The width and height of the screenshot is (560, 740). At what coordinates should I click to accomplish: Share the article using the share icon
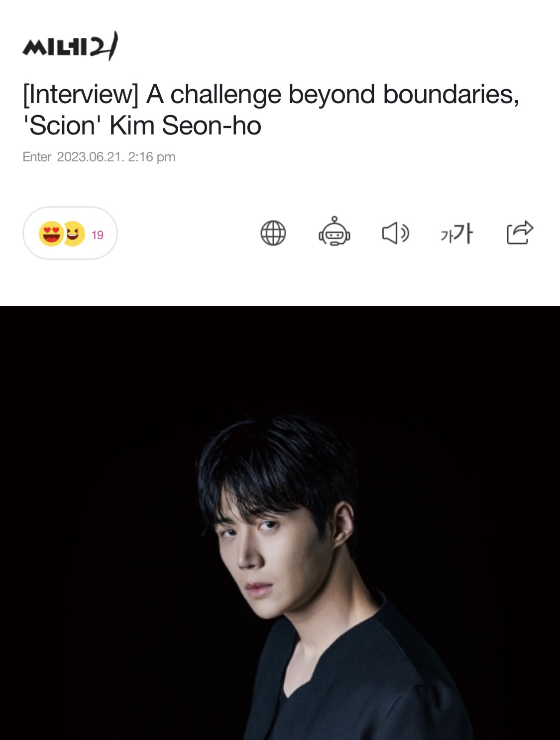click(520, 232)
